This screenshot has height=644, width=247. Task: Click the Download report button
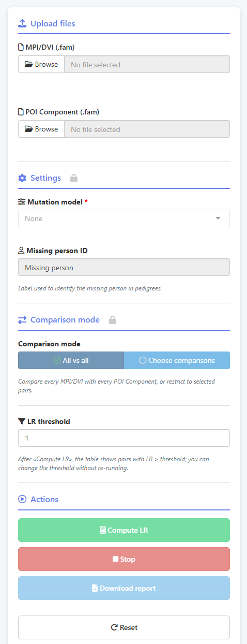tap(124, 588)
